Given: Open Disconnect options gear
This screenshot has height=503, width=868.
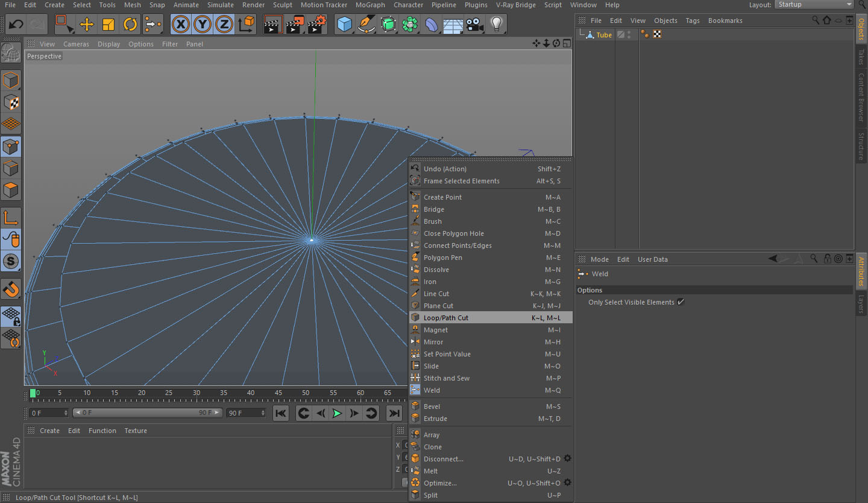Looking at the screenshot, I should point(567,459).
